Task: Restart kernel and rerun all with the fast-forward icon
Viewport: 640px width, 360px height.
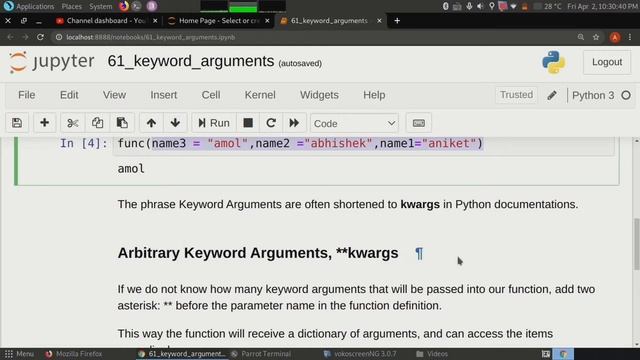Action: click(x=294, y=123)
